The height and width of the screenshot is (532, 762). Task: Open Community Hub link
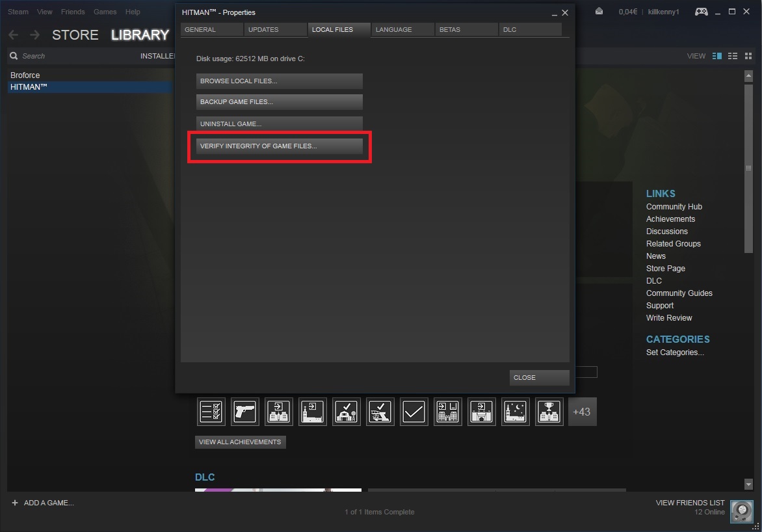coord(674,207)
